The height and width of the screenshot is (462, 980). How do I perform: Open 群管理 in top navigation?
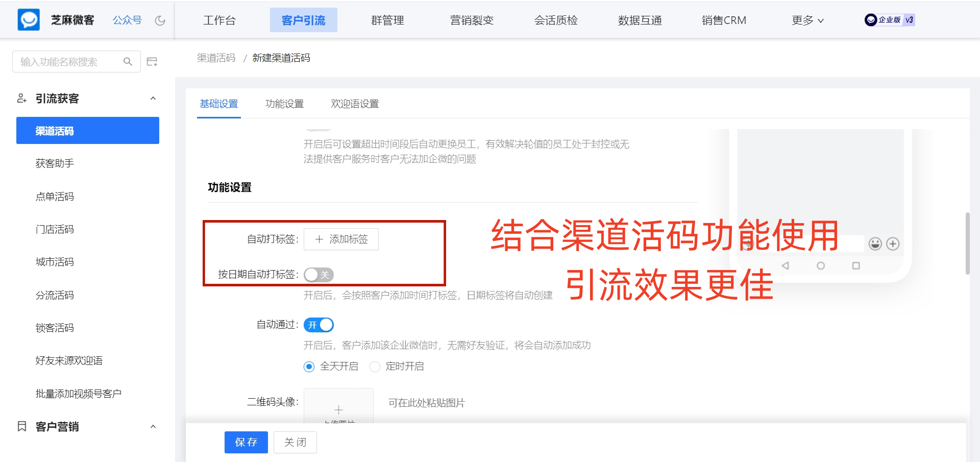pyautogui.click(x=388, y=20)
